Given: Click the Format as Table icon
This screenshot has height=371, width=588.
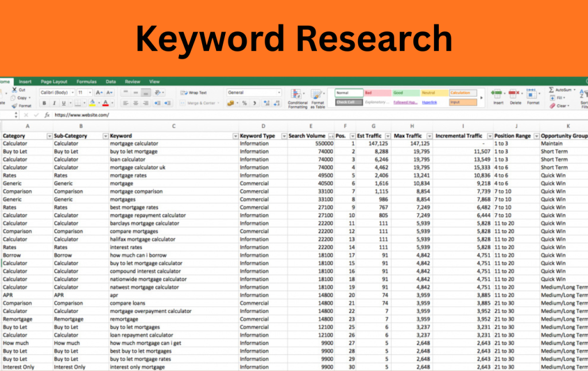Looking at the screenshot, I should coord(318,95).
